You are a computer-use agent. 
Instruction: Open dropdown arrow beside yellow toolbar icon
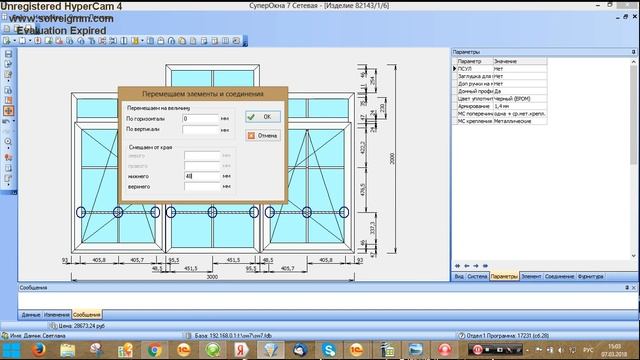click(142, 41)
